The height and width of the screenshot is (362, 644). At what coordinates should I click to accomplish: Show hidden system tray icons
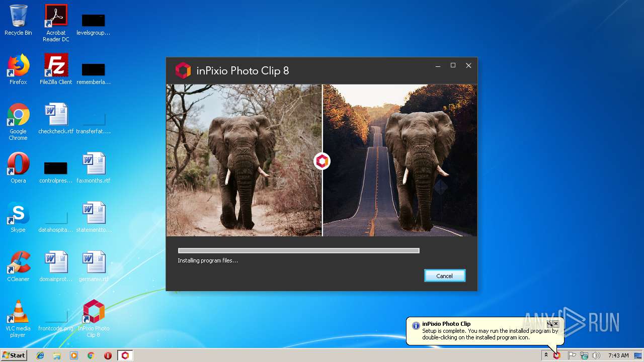coord(546,355)
